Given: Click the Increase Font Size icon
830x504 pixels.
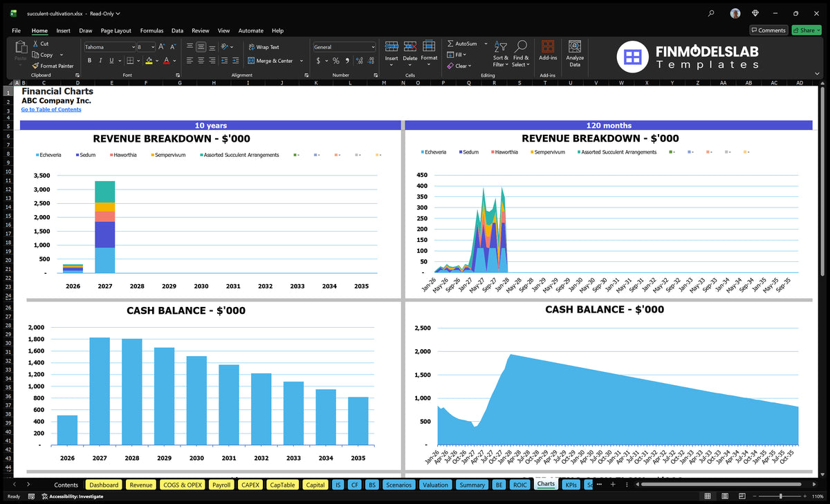Looking at the screenshot, I should (x=162, y=46).
